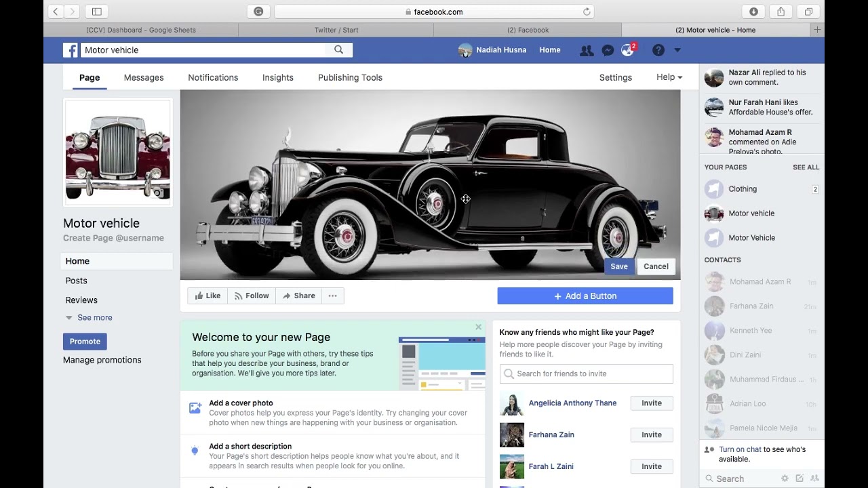Open Help dropdown in page bar
The width and height of the screenshot is (868, 488).
pos(669,77)
